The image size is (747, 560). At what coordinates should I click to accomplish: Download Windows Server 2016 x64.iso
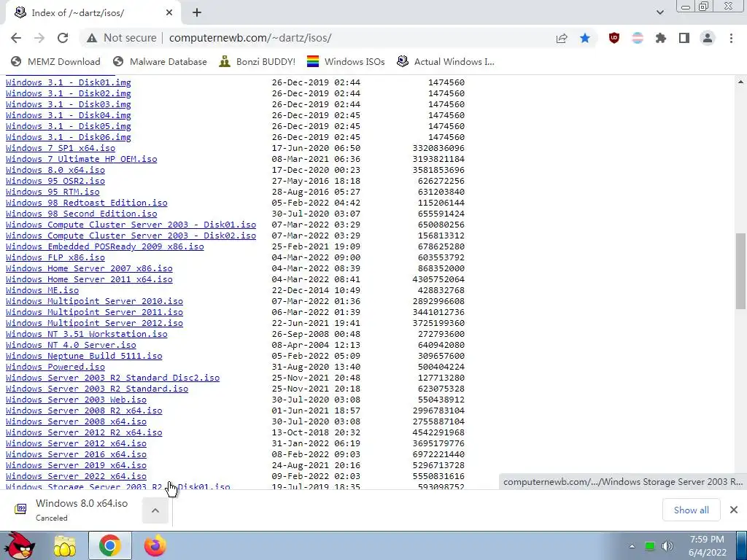pyautogui.click(x=76, y=455)
